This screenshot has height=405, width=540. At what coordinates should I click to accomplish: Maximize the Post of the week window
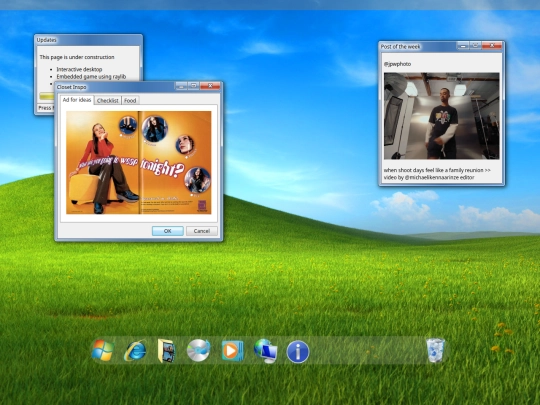pos(475,45)
